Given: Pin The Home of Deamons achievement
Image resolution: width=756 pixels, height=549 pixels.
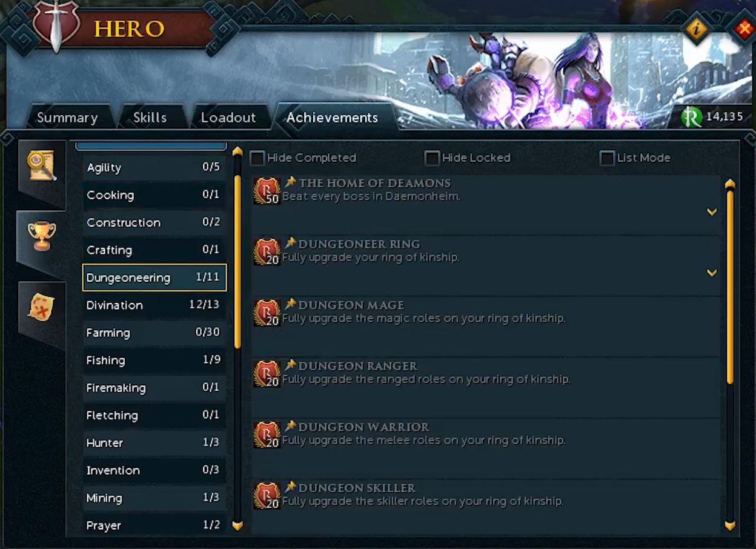Looking at the screenshot, I should (x=290, y=182).
